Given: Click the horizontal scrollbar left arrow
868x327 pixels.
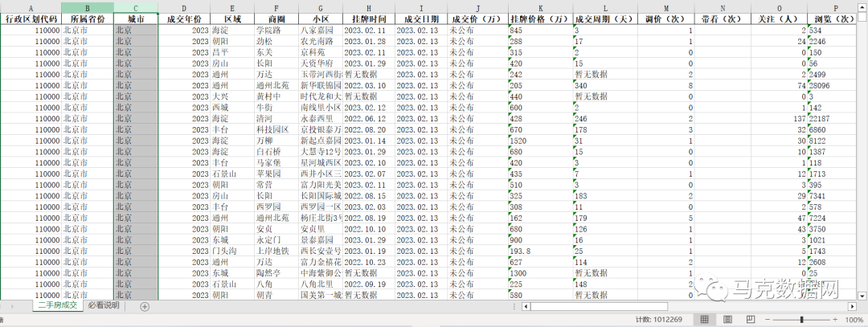Looking at the screenshot, I should [526, 307].
